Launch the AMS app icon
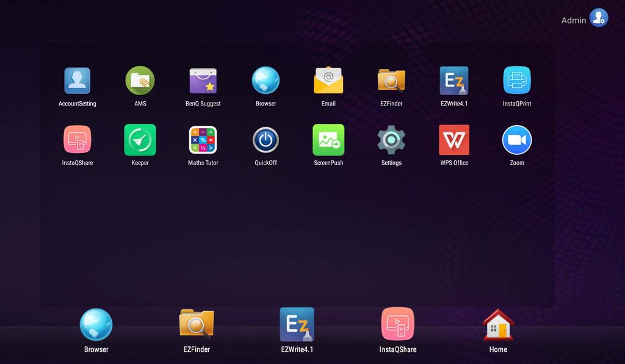Image resolution: width=625 pixels, height=364 pixels. point(140,80)
